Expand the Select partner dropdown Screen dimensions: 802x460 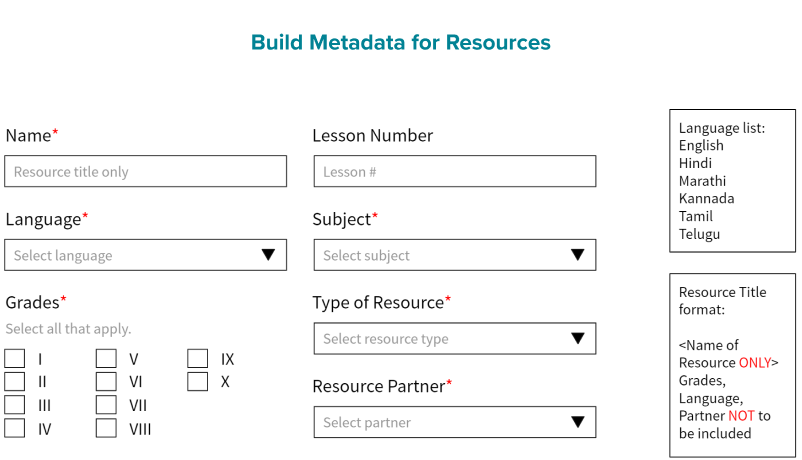click(455, 422)
